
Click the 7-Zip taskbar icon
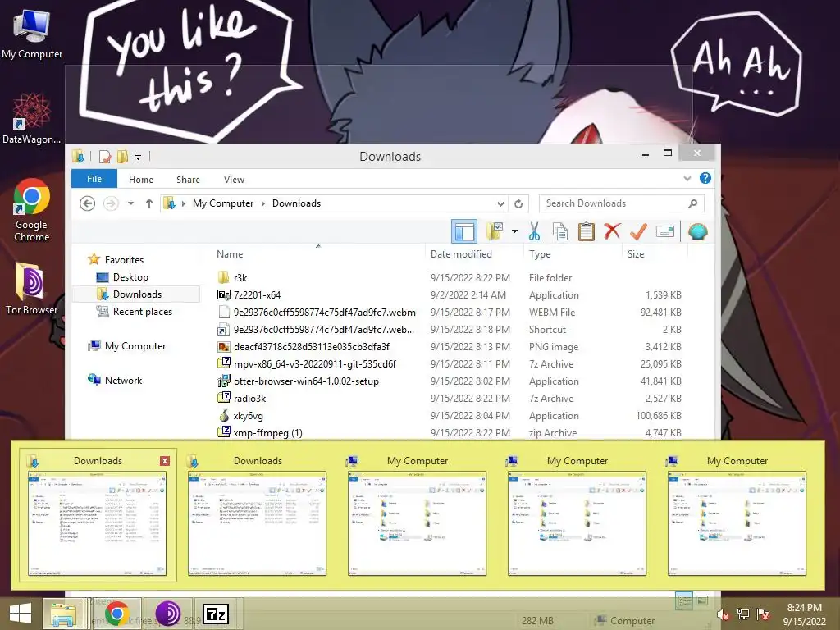coord(216,614)
